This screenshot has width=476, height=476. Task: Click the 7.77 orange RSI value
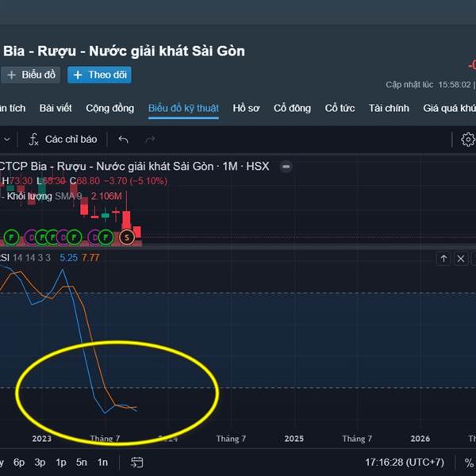[x=90, y=258]
